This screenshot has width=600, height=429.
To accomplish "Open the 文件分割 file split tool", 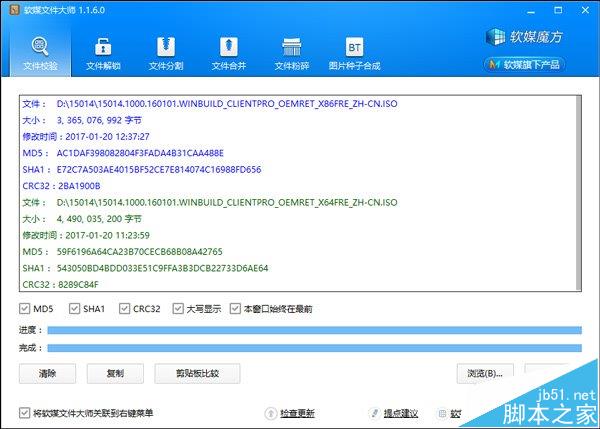I will (166, 54).
